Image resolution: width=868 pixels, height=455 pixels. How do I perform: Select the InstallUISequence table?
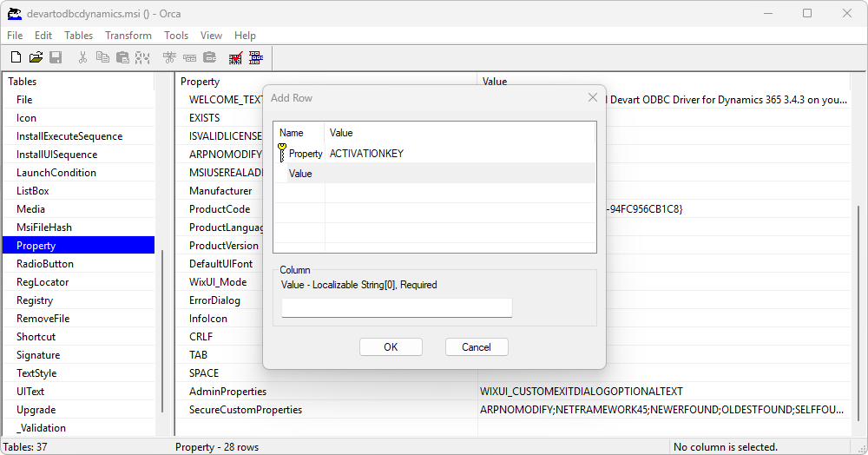[79, 155]
